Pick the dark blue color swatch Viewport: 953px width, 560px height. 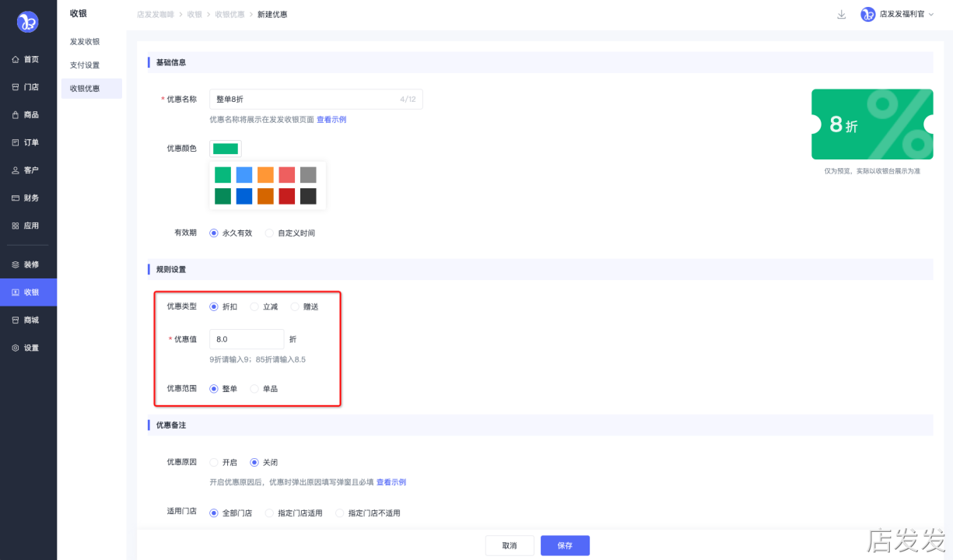point(244,196)
